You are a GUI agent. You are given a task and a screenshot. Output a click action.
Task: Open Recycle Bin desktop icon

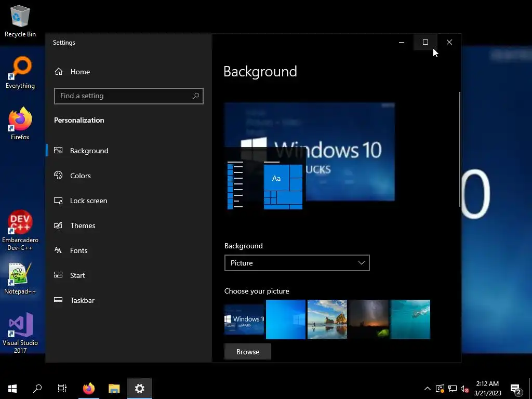(20, 21)
